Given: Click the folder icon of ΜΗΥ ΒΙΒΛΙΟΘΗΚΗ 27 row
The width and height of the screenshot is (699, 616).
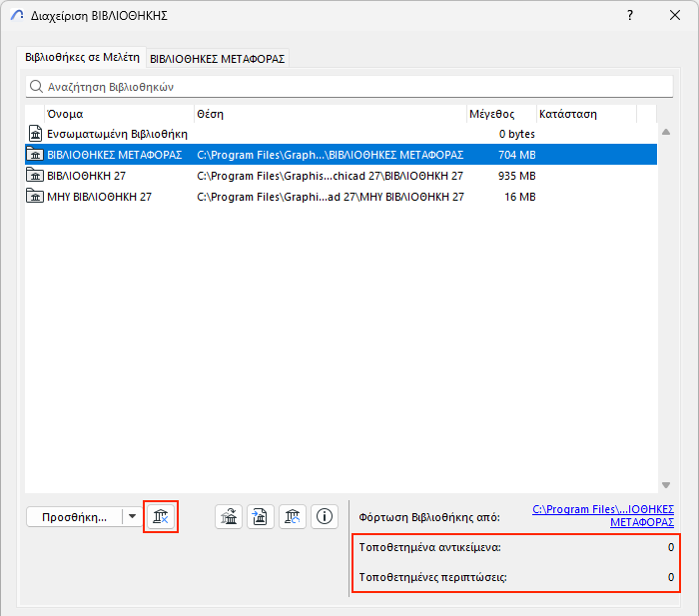Looking at the screenshot, I should 35,197.
